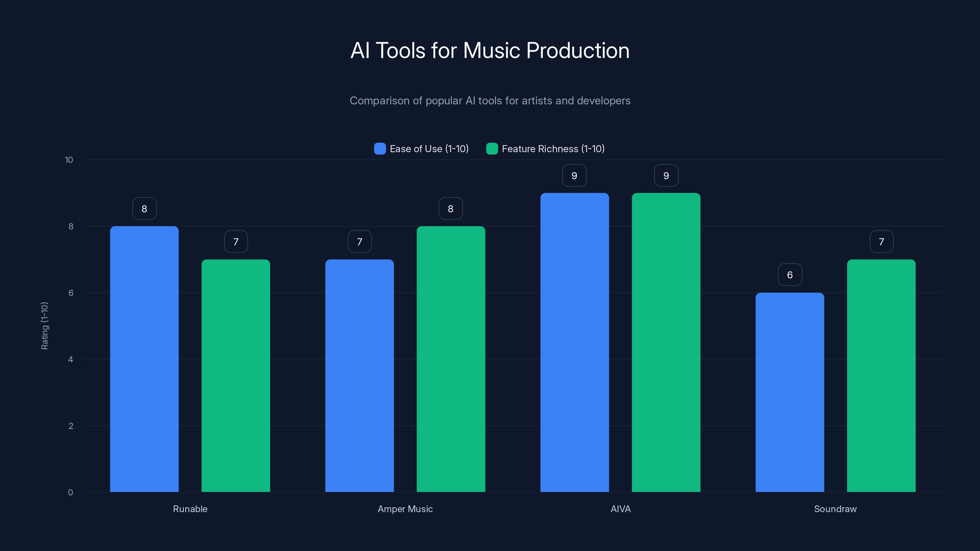
Task: Select Amper Music's blue bar rated 7
Action: tap(360, 377)
